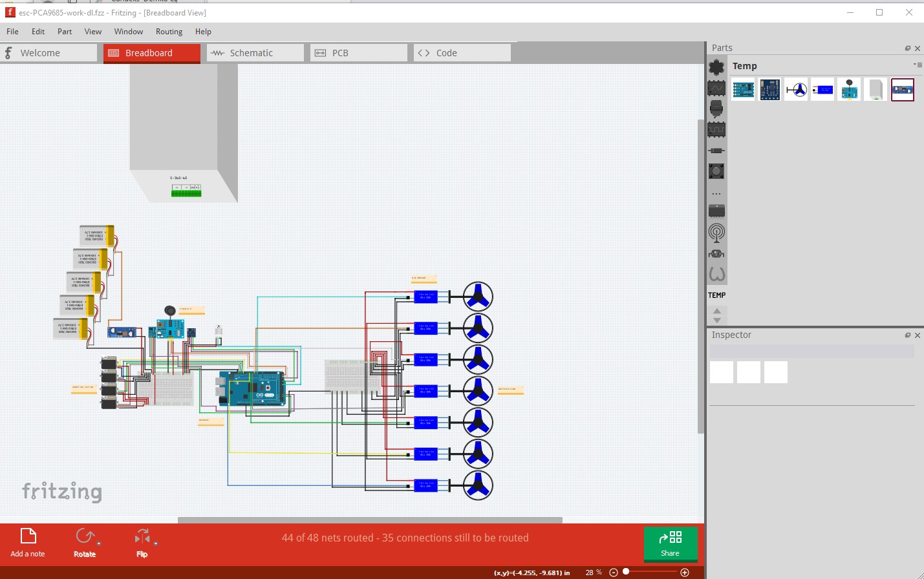The image size is (924, 579).
Task: Open the antenna wireless parts bin
Action: click(x=716, y=233)
